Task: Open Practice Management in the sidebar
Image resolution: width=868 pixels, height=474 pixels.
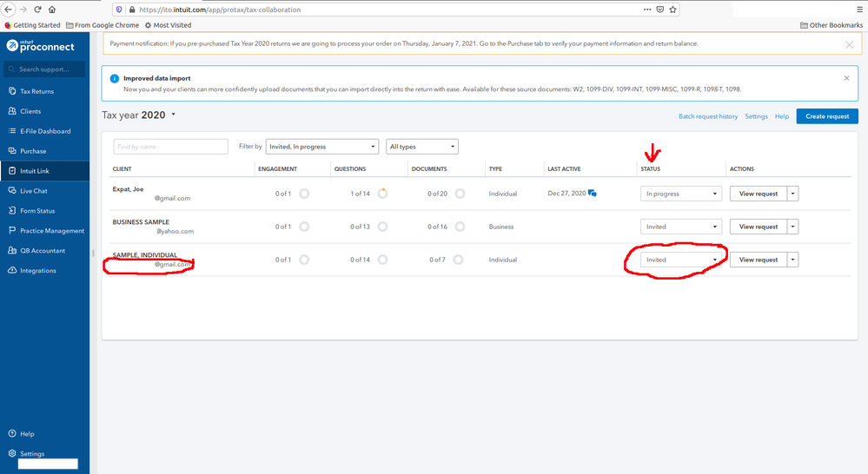Action: tap(52, 231)
